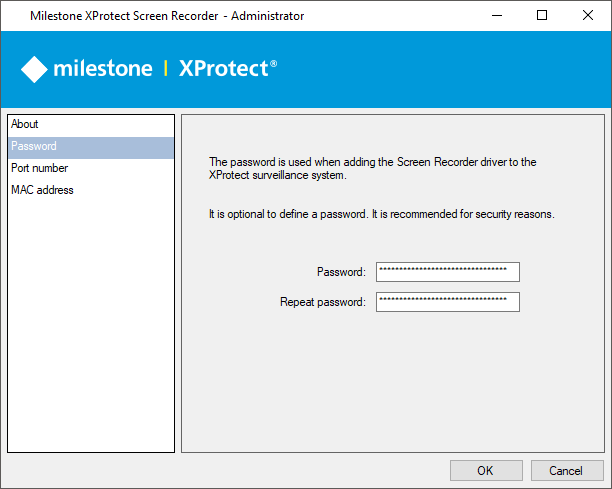Image resolution: width=612 pixels, height=489 pixels.
Task: Confirm settings with the OK button
Action: coord(485,470)
